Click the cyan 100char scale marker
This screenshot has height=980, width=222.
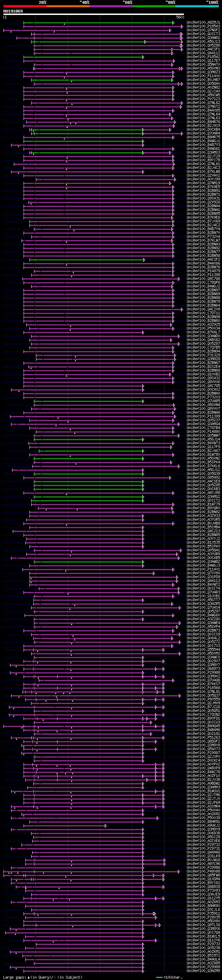[x=159, y=978]
